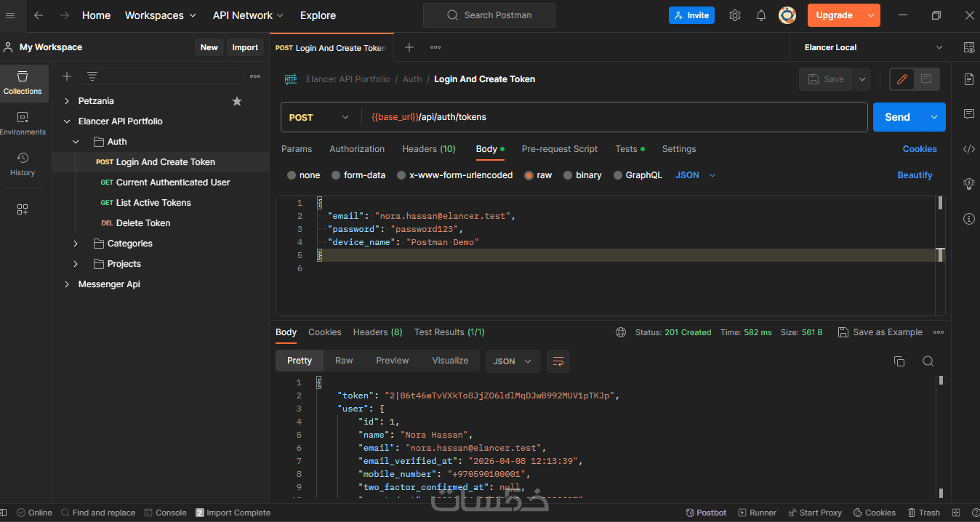Copy response body using copy icon

point(899,361)
